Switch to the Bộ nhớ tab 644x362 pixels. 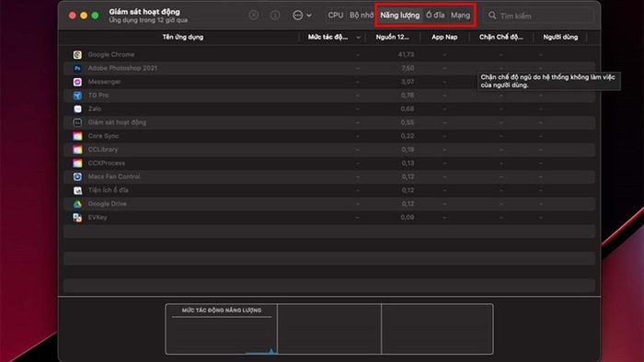tap(362, 16)
